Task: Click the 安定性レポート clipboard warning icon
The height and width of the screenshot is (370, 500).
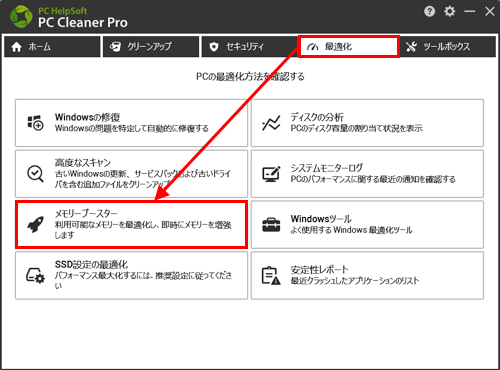Action: [x=271, y=276]
